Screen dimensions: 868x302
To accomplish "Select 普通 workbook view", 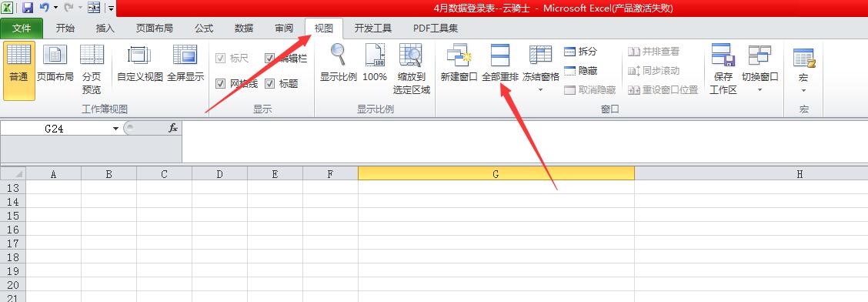I will click(x=18, y=70).
